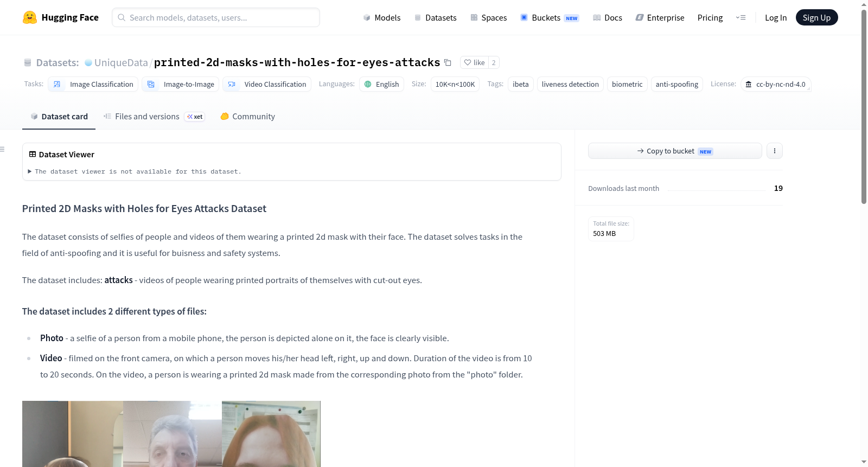Click the Buckets icon in navbar

pos(524,17)
